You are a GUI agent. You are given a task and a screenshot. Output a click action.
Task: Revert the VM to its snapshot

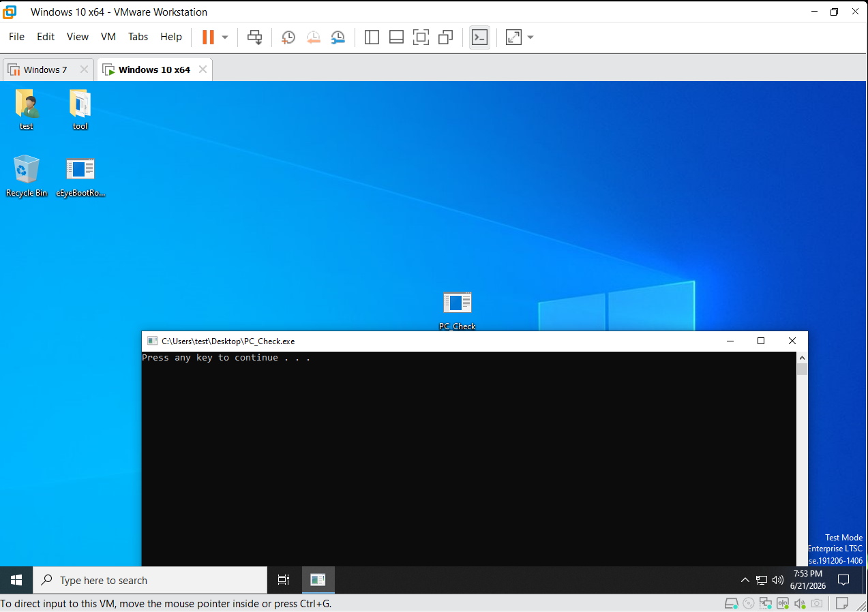(x=313, y=37)
